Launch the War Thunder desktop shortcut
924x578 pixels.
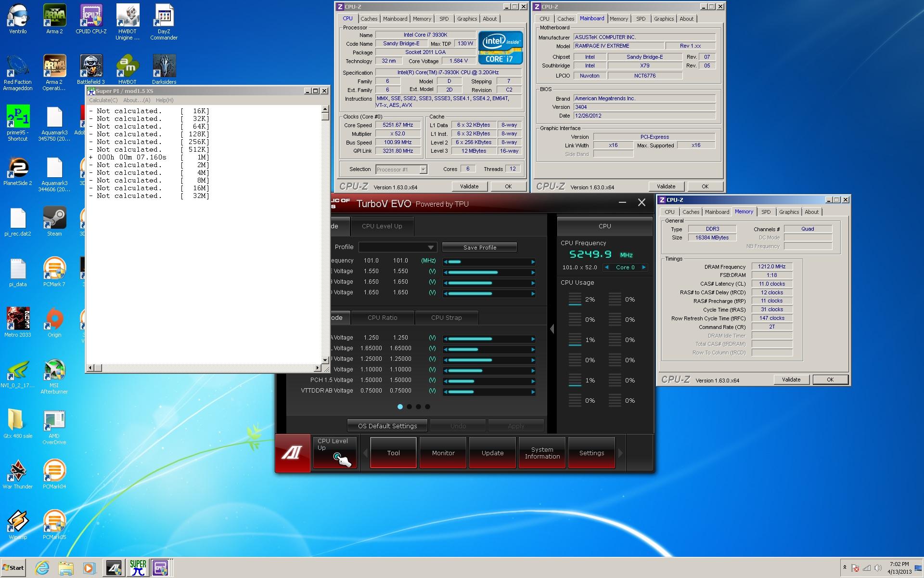(x=18, y=474)
